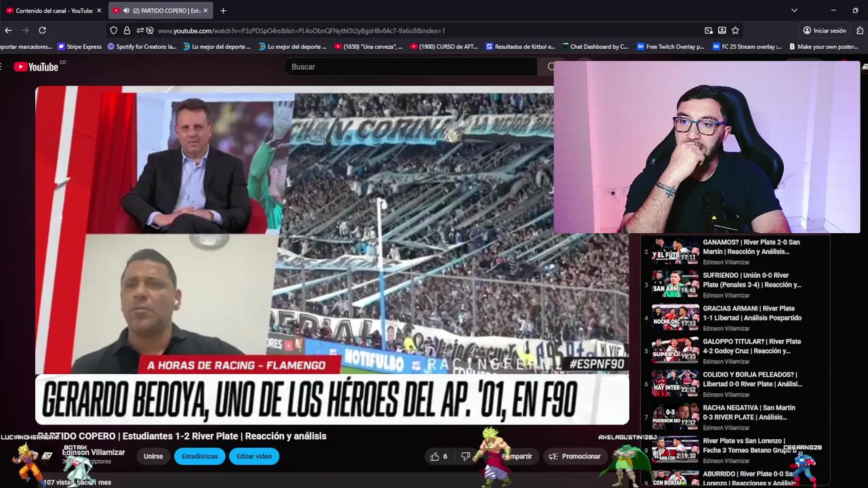Viewport: 868px width, 488px height.
Task: Click the address bar URL field
Action: point(427,30)
